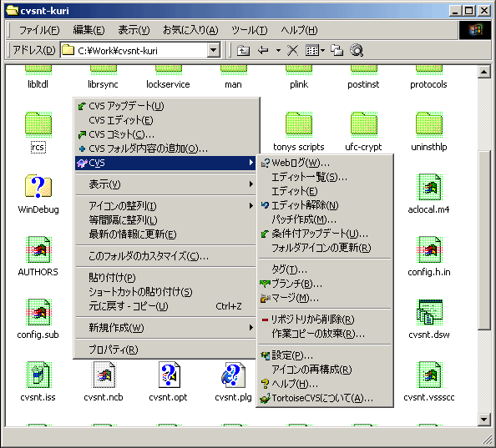Click the scrollbar down arrow
The height and width of the screenshot is (448, 496).
tap(484, 420)
